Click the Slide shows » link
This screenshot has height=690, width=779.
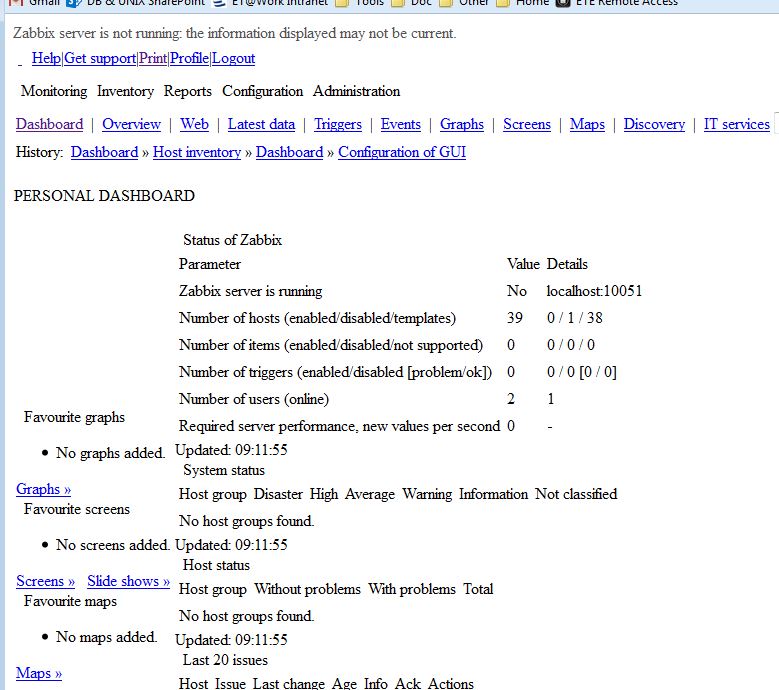pyautogui.click(x=129, y=581)
